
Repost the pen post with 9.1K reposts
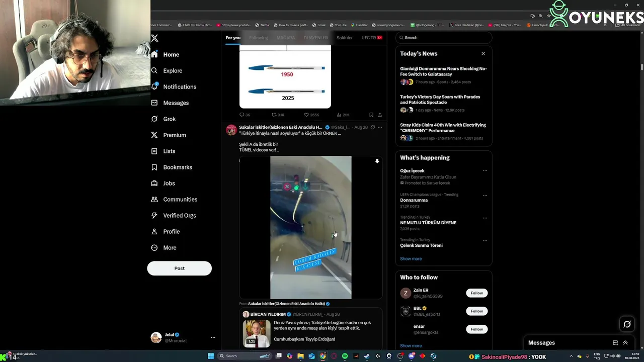coord(278,115)
